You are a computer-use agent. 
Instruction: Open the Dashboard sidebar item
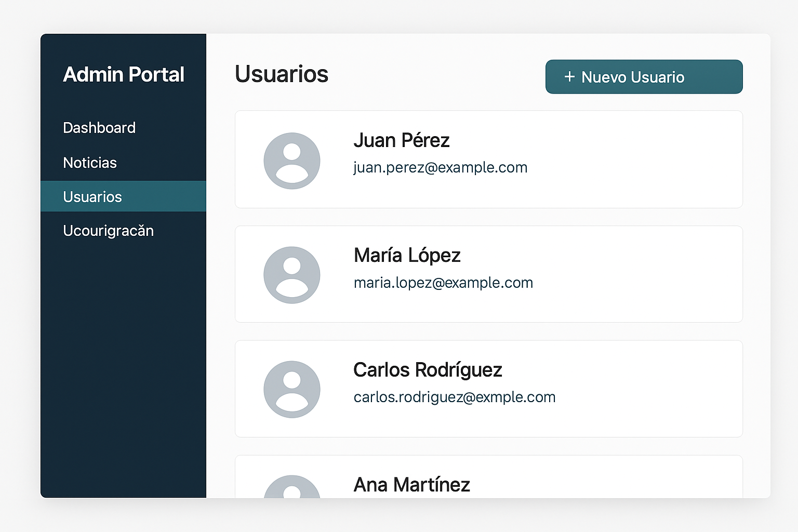(x=99, y=128)
